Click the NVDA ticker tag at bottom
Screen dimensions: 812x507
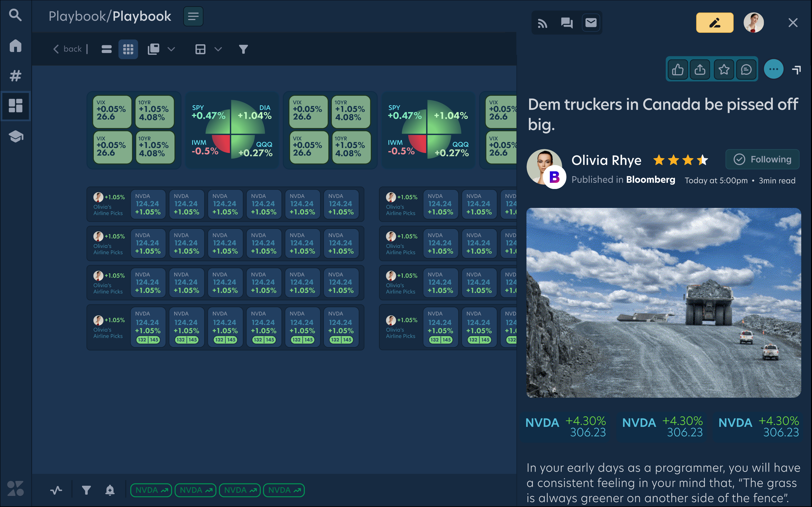pyautogui.click(x=151, y=490)
